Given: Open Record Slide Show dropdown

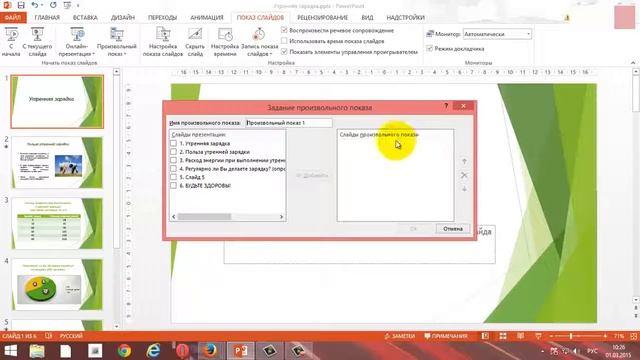Looking at the screenshot, I should click(x=259, y=42).
